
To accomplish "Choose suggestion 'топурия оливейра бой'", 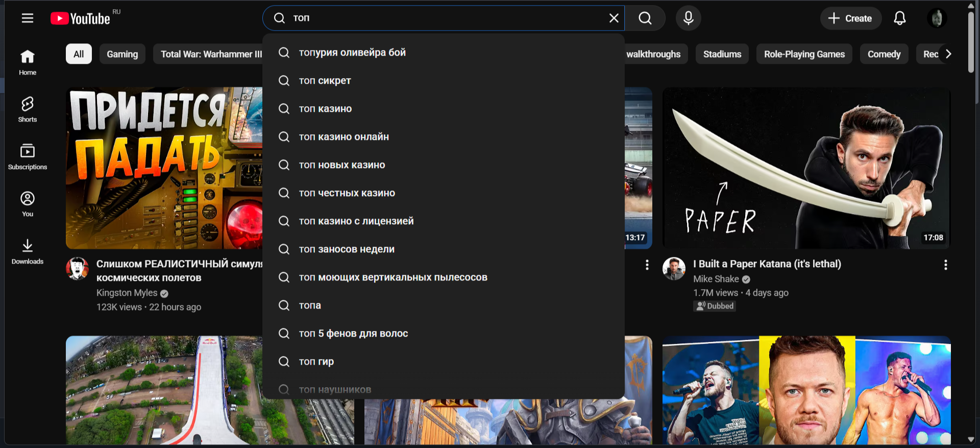I will 444,53.
